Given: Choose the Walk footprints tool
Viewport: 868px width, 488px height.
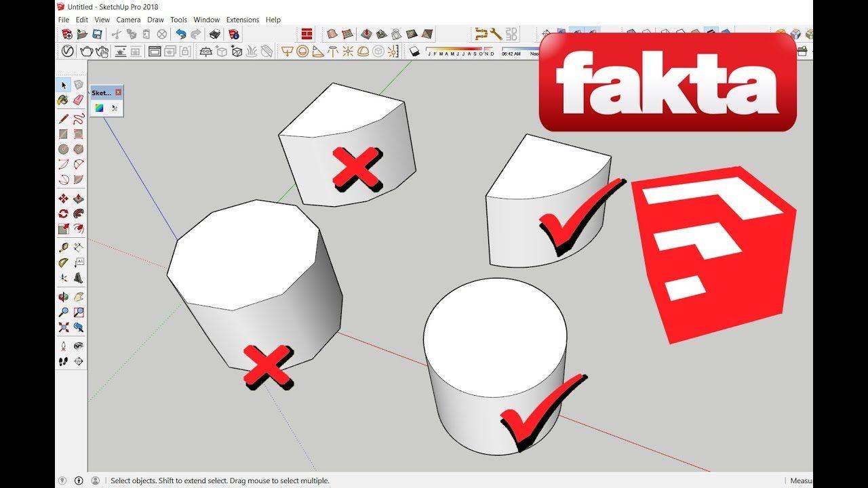Looking at the screenshot, I should point(64,362).
